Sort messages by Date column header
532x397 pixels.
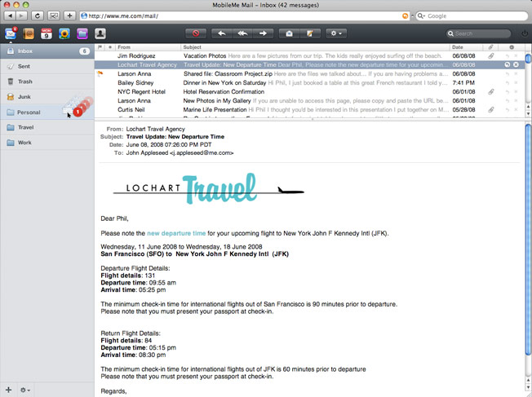(x=467, y=47)
